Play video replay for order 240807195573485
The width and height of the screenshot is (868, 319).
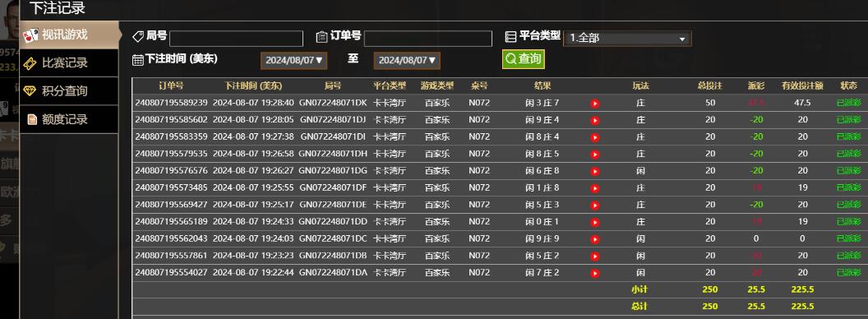(595, 188)
